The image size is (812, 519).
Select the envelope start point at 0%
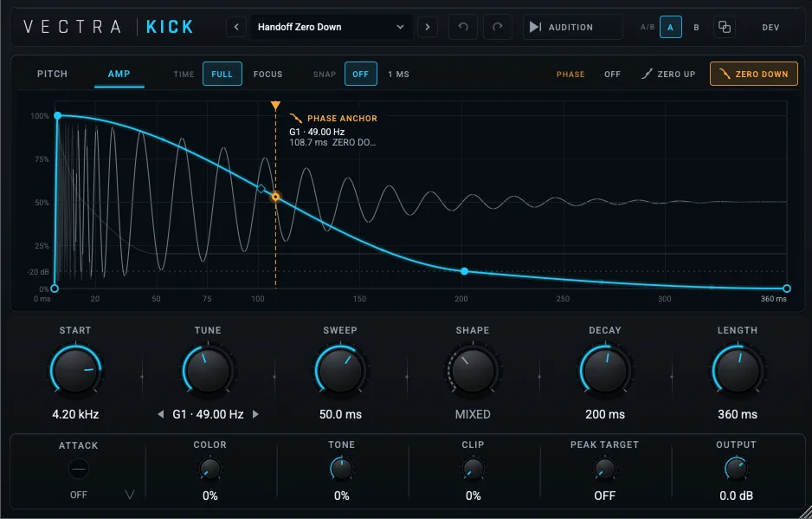click(55, 289)
